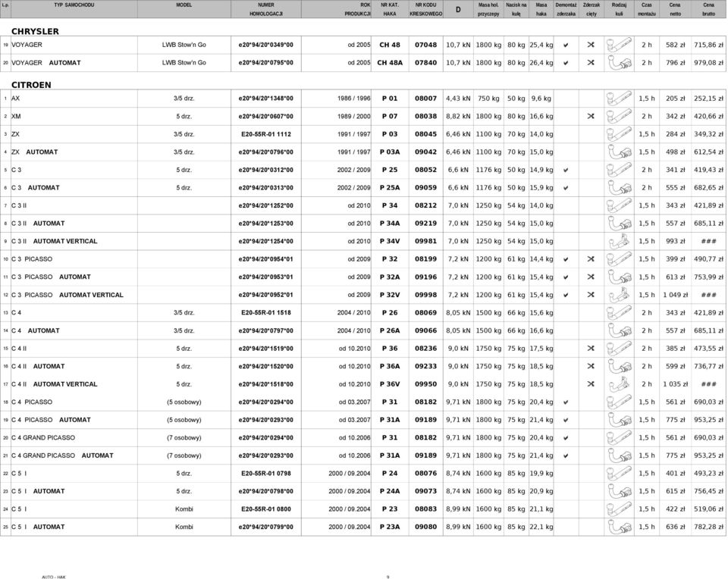Click the cut bumper X mark for P 36

click(591, 349)
